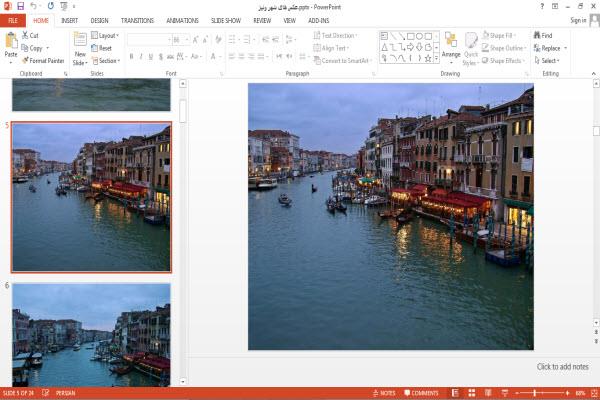Screen dimensions: 600x400
Task: Toggle Bold formatting
Action: 131,57
